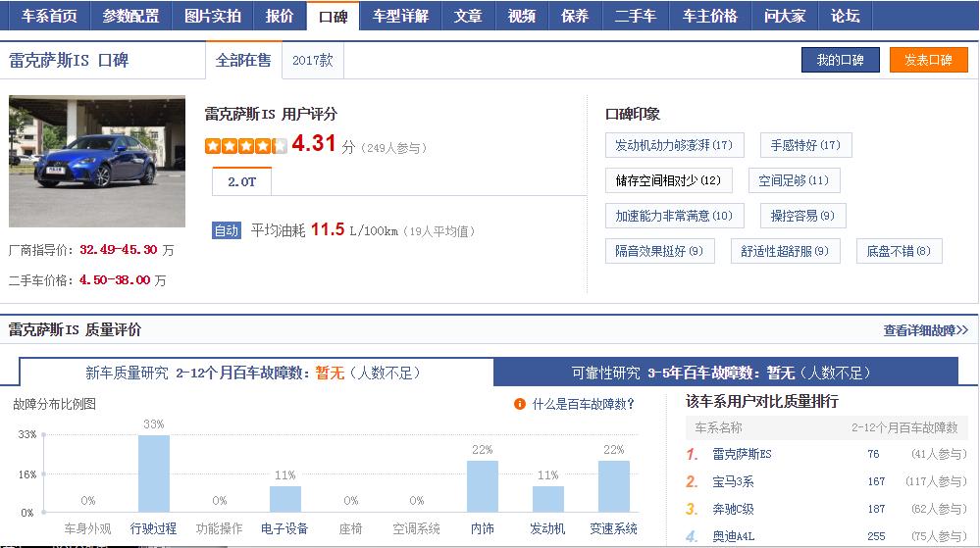Screen dimensions: 980x548
Task: Click the 发动机 11% bar
Action: [x=548, y=499]
